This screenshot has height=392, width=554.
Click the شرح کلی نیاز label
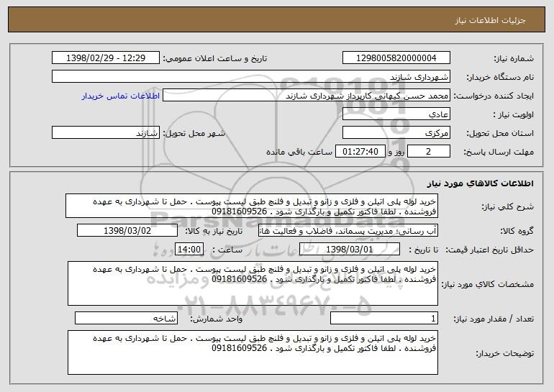508,206
